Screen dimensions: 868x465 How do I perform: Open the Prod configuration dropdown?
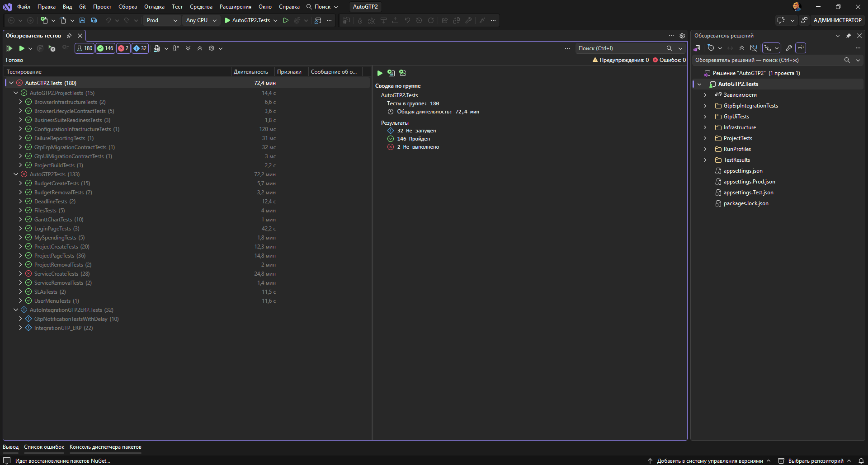click(x=162, y=20)
